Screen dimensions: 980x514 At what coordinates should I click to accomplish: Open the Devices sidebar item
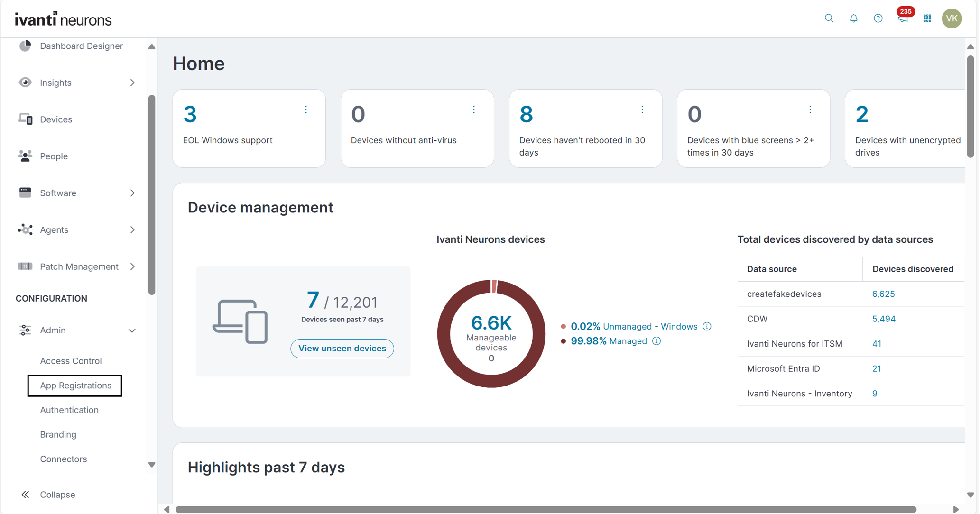(56, 119)
